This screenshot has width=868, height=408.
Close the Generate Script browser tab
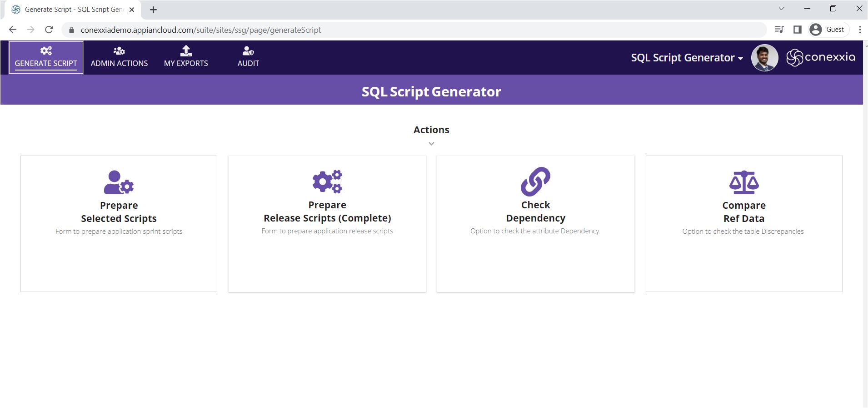click(132, 10)
